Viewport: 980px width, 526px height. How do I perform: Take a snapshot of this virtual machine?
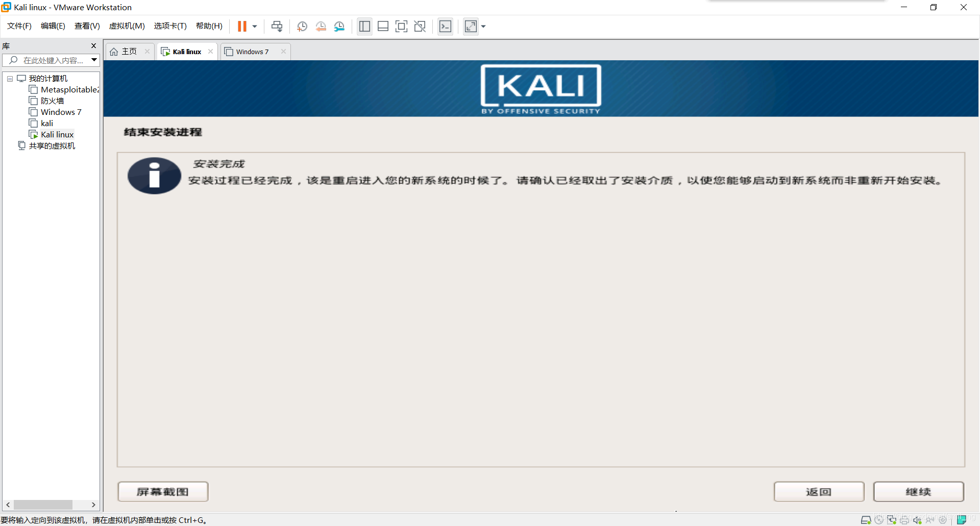click(x=302, y=26)
